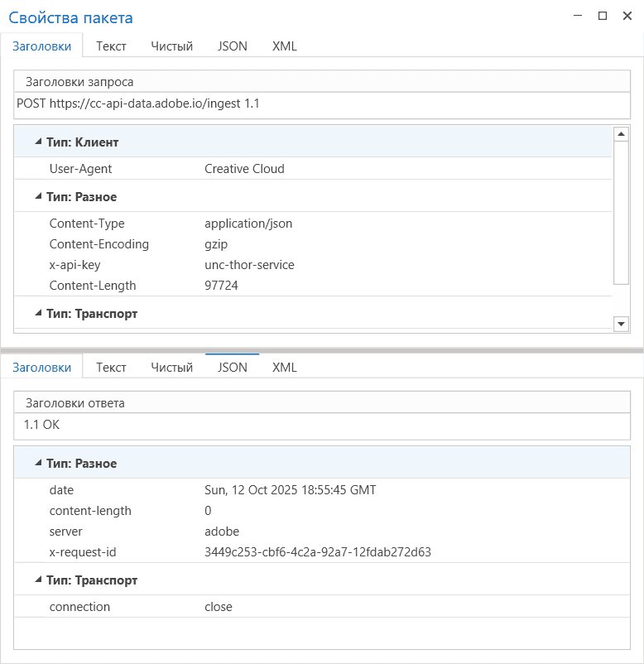Open the request 'Текст' tab
644x664 pixels.
(111, 46)
